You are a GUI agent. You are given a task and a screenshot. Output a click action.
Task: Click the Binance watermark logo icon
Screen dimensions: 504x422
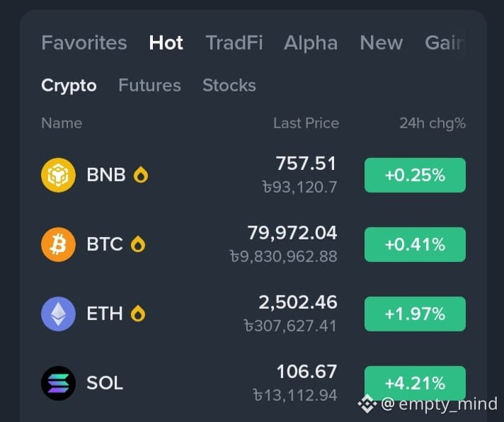[367, 404]
